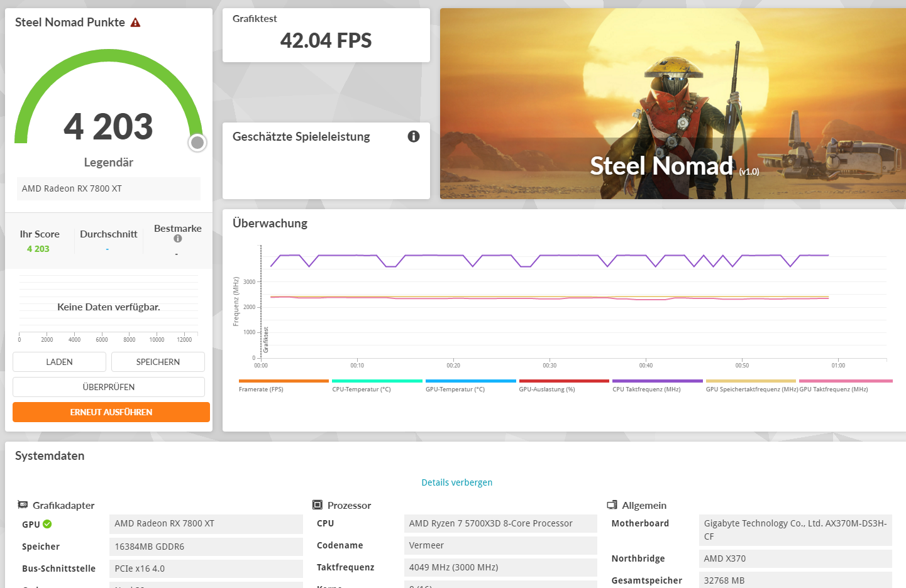This screenshot has height=588, width=906.
Task: Click the Speicher value 16384MB GDDR6
Action: coord(206,547)
